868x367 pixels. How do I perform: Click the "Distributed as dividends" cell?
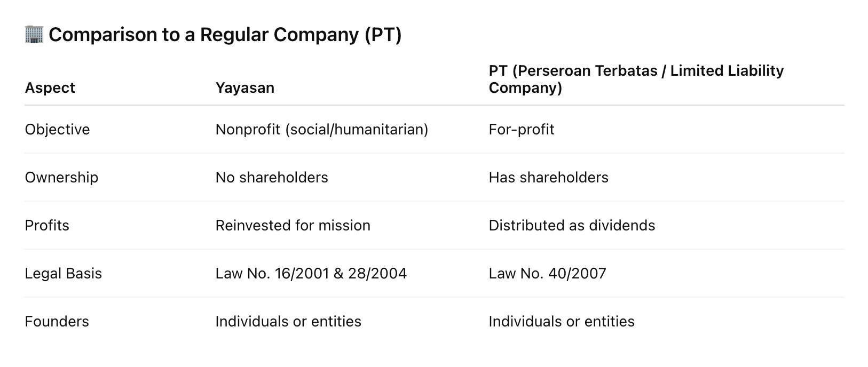[x=572, y=226]
